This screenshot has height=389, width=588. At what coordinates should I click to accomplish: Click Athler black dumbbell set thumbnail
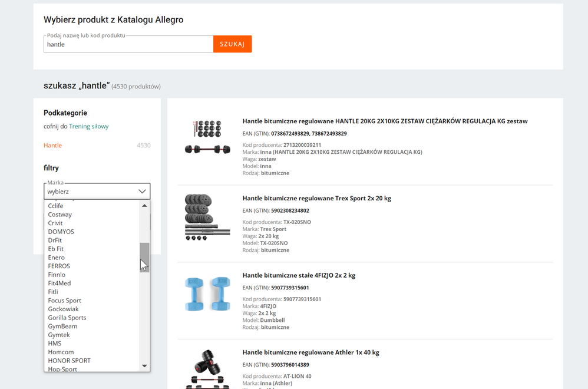(x=208, y=369)
